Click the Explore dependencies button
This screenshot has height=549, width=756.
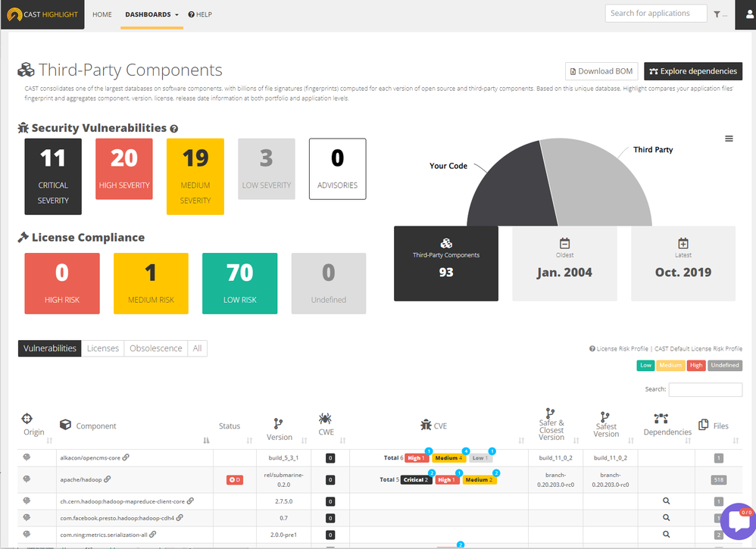click(x=693, y=71)
